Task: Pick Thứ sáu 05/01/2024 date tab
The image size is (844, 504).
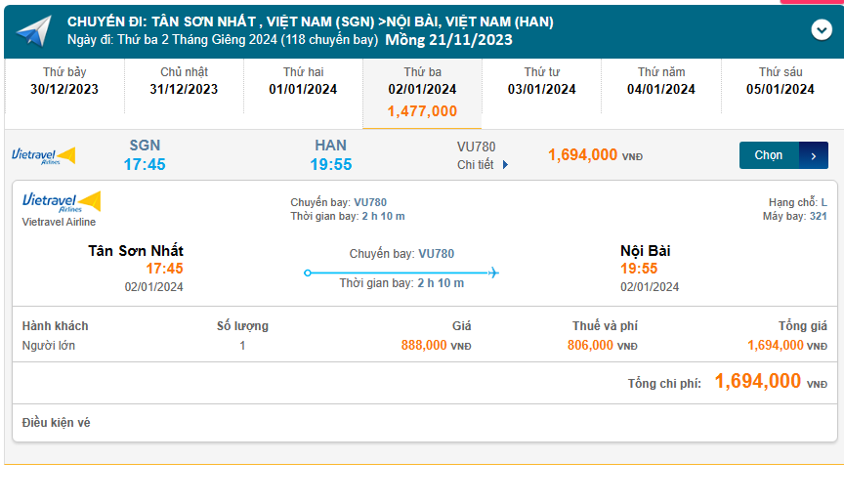Action: point(781,81)
